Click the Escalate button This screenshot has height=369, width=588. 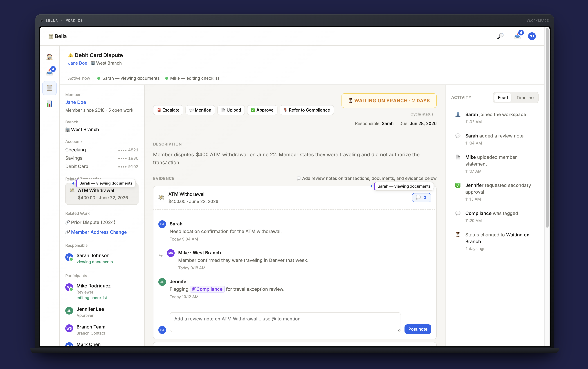coord(168,110)
